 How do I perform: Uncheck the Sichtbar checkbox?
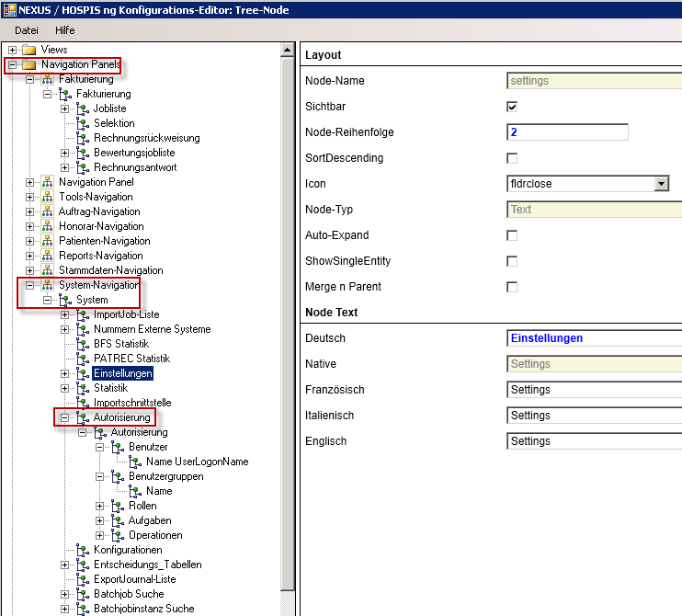pyautogui.click(x=513, y=107)
